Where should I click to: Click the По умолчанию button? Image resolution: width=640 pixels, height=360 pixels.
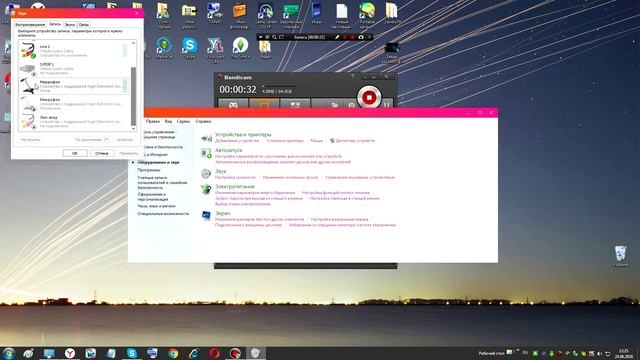click(89, 140)
